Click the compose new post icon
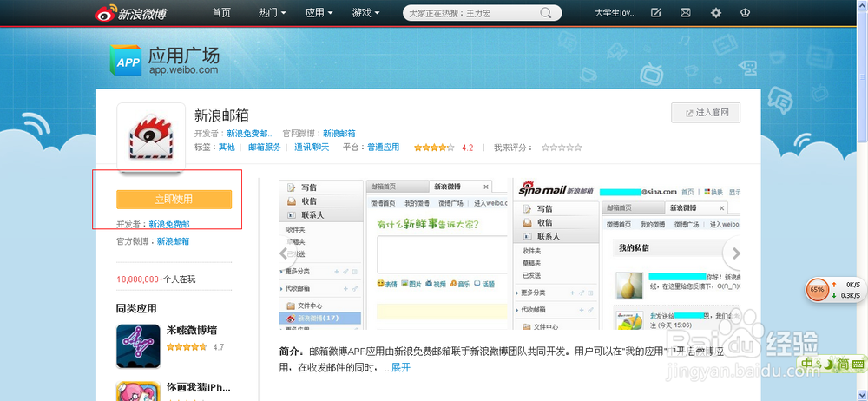The image size is (868, 401). (x=656, y=13)
